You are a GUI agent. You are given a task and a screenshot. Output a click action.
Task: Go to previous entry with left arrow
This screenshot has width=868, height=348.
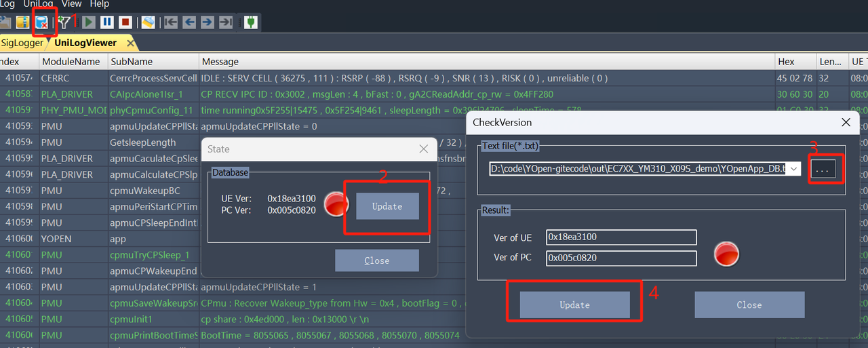[x=189, y=22]
